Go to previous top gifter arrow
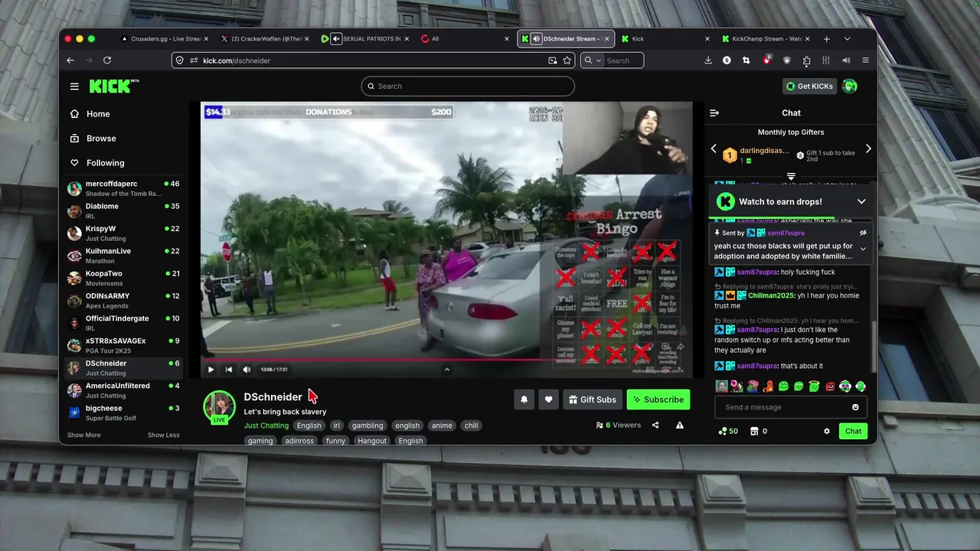 coord(714,148)
